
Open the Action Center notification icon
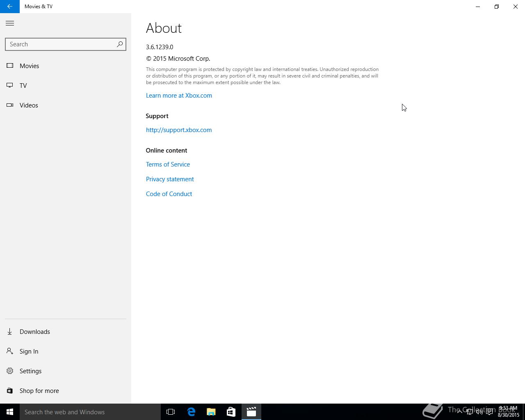tap(490, 412)
